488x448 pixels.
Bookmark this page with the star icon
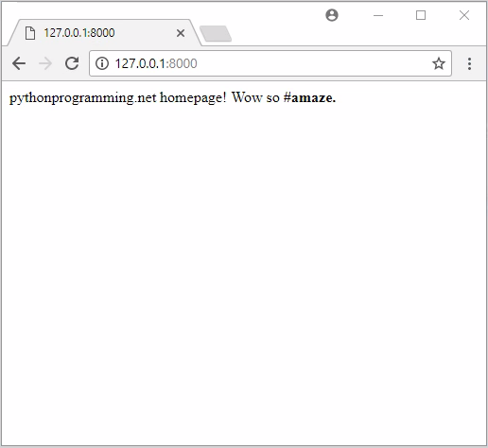439,63
